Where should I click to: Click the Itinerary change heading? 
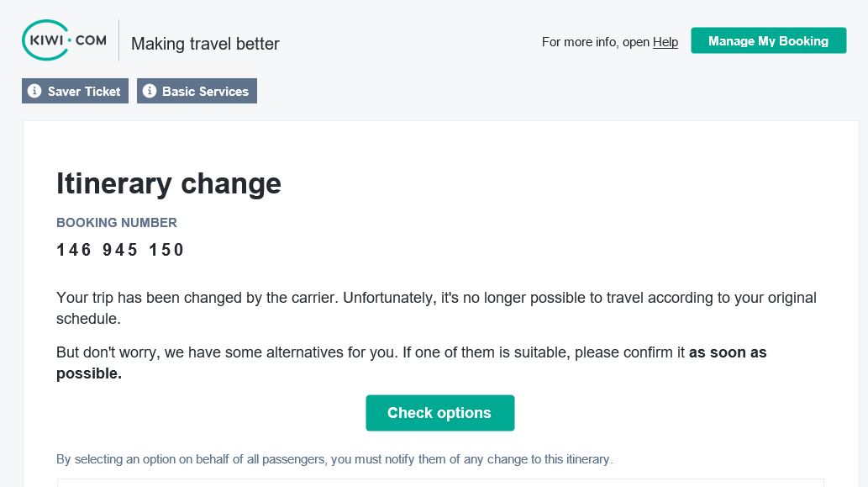click(x=169, y=183)
